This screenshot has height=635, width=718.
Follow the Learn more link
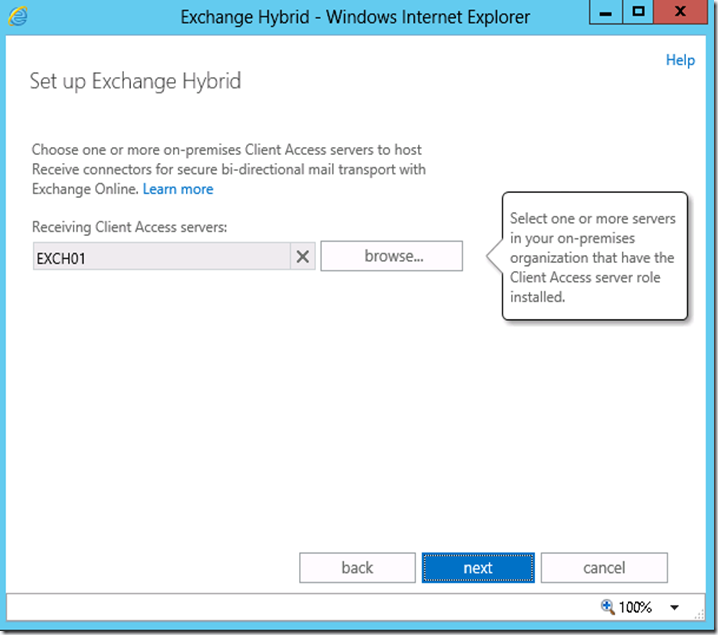coord(178,189)
